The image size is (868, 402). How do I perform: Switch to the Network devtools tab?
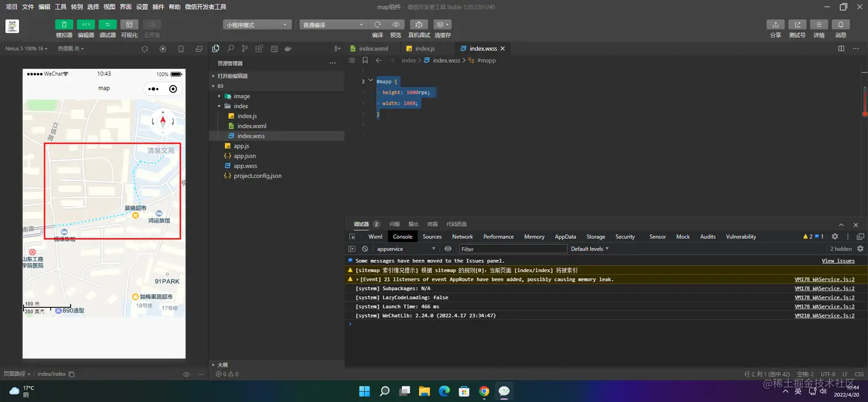(x=462, y=237)
